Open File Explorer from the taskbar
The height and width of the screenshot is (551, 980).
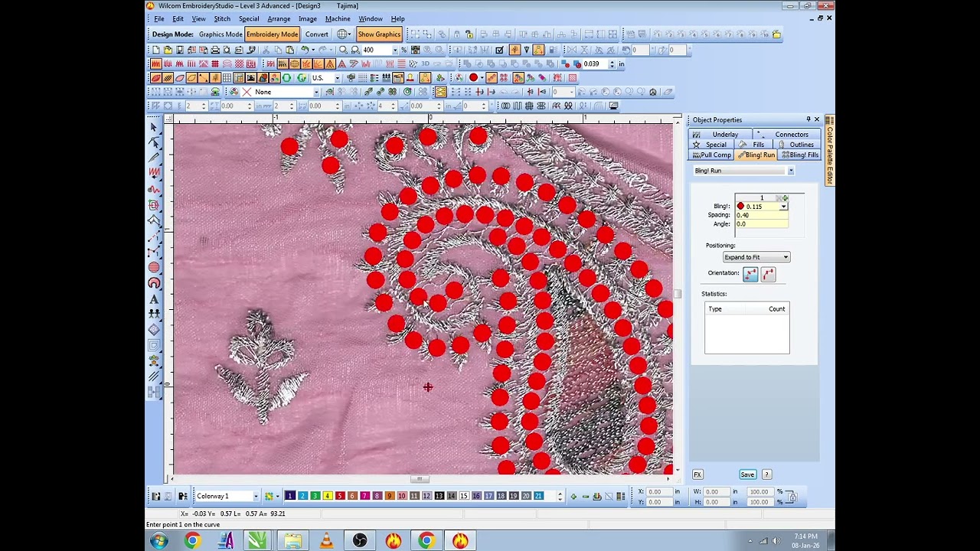coord(292,541)
